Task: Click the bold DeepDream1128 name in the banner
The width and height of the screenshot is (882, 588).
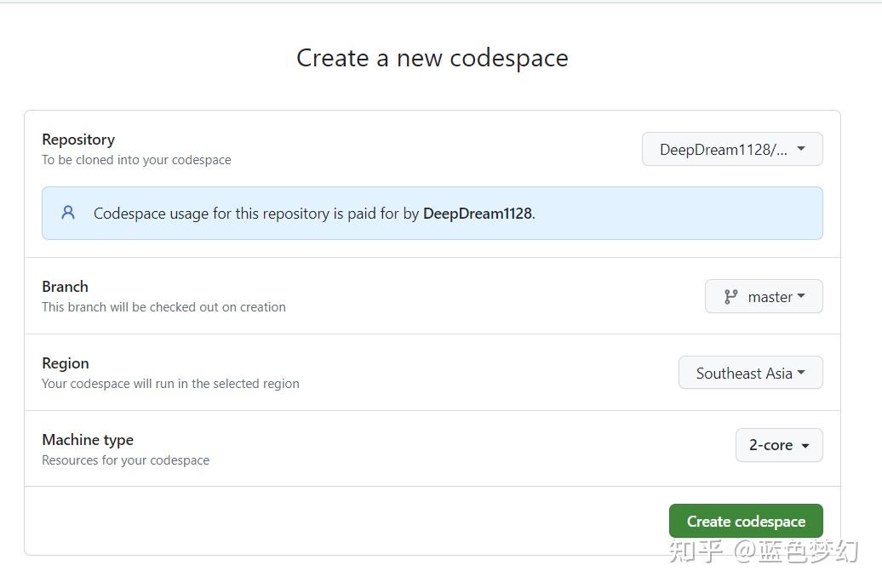Action: [x=477, y=214]
